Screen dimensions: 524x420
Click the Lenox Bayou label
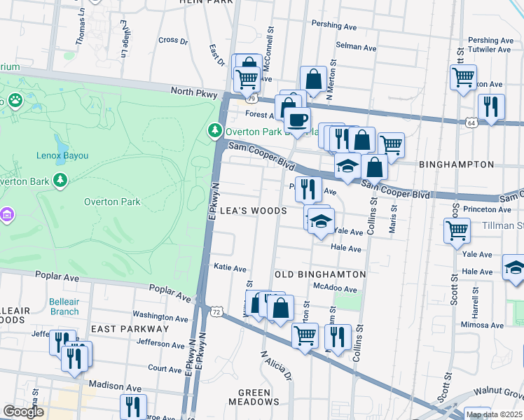62,155
